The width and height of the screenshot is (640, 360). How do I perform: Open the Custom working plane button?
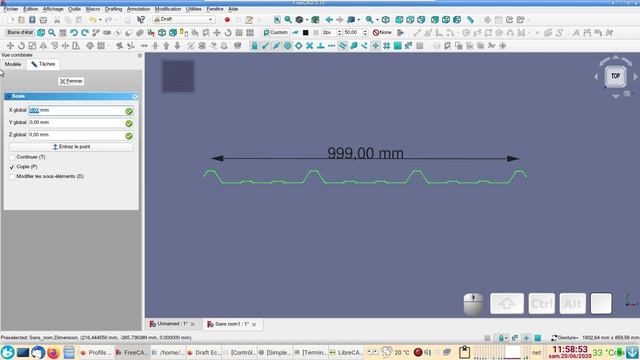point(276,32)
